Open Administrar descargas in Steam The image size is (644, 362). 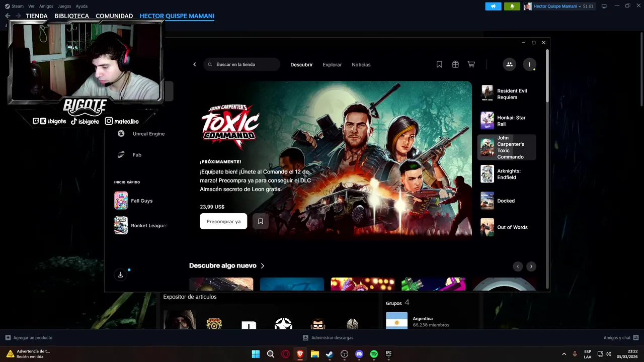(328, 338)
